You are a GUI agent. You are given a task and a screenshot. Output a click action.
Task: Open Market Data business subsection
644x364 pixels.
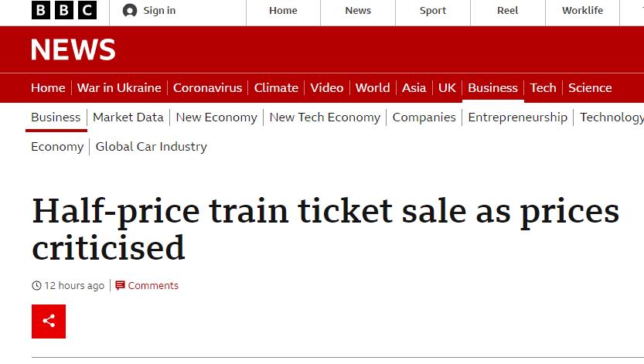128,117
